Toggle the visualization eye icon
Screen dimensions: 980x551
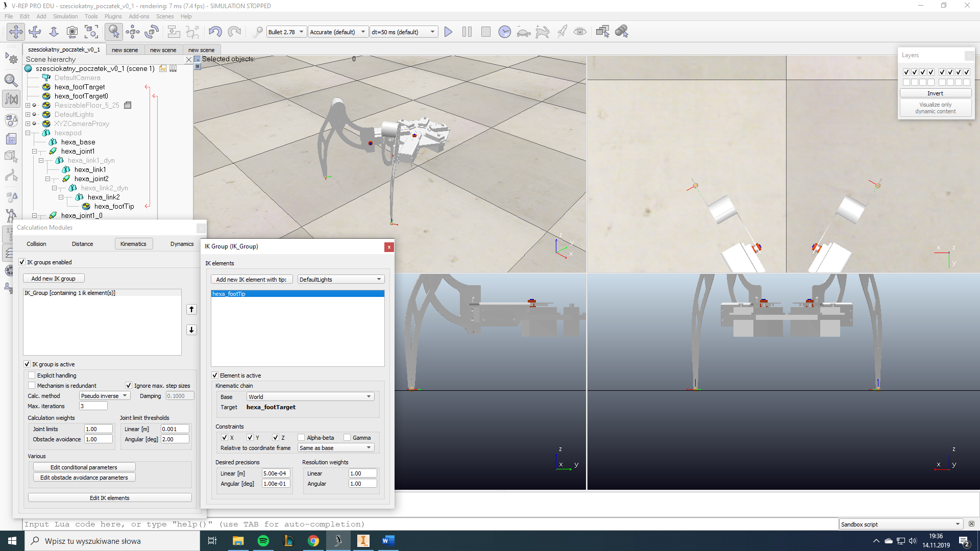click(580, 32)
